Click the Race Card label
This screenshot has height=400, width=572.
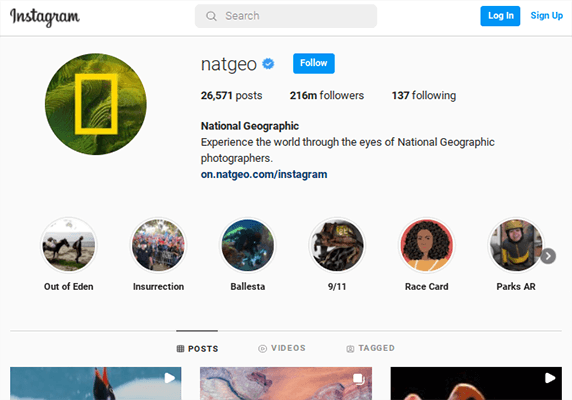[x=426, y=287]
